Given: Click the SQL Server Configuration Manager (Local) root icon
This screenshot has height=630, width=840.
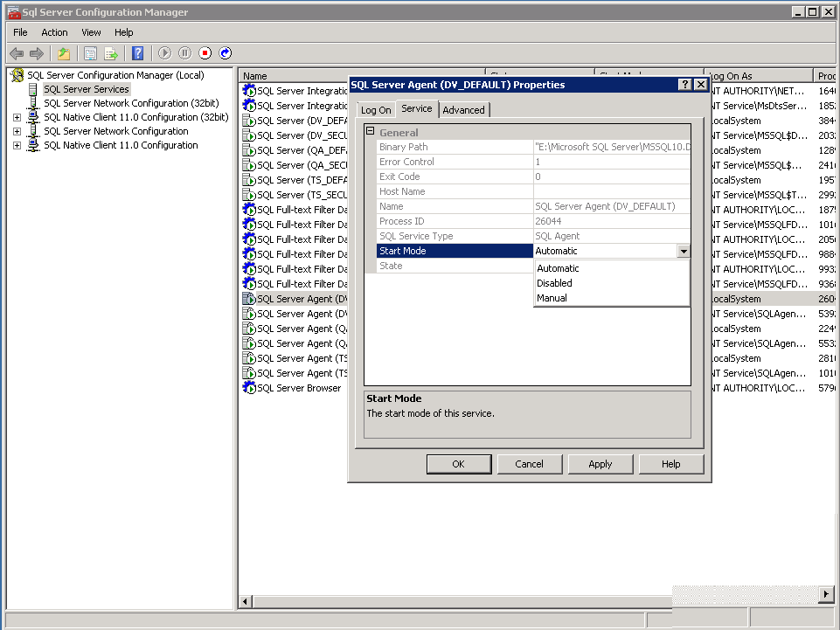Looking at the screenshot, I should [17, 75].
